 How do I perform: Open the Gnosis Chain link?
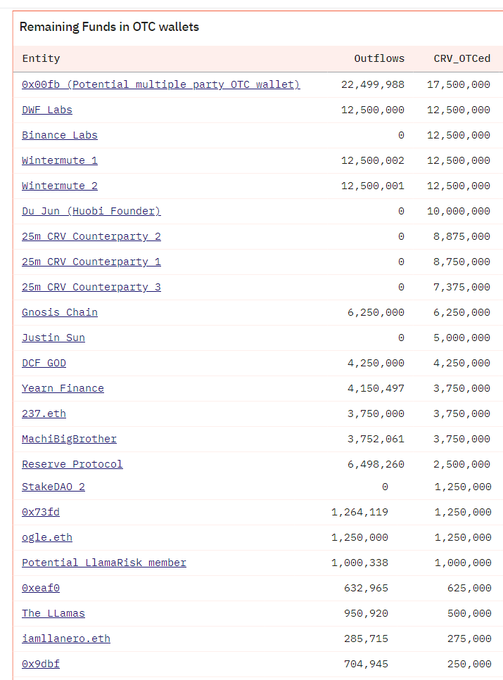[59, 312]
